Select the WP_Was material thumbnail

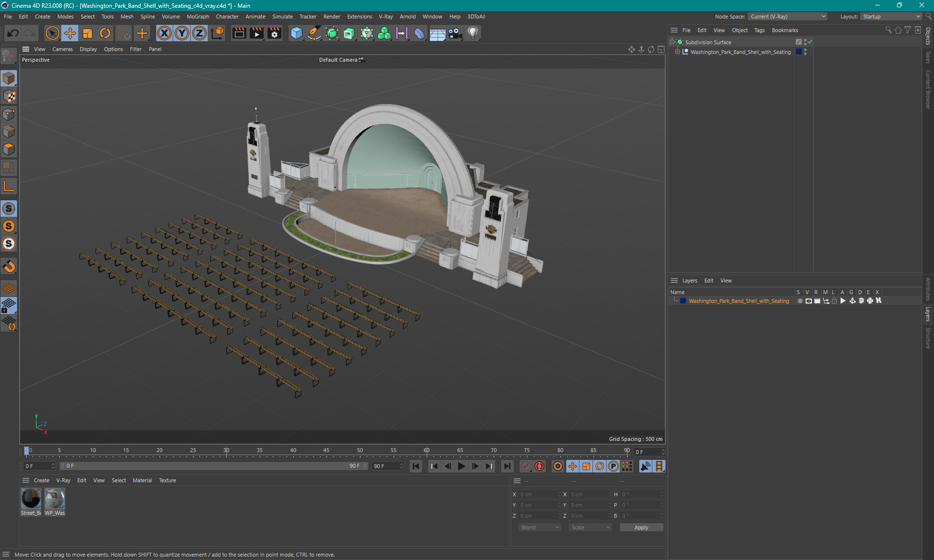(x=54, y=498)
